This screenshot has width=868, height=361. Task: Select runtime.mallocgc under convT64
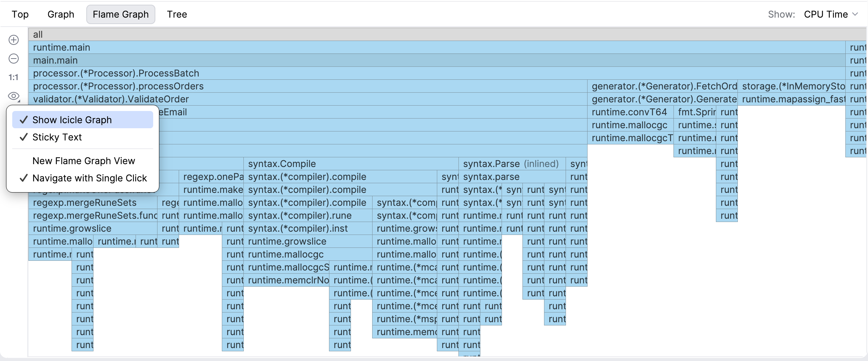tap(630, 125)
